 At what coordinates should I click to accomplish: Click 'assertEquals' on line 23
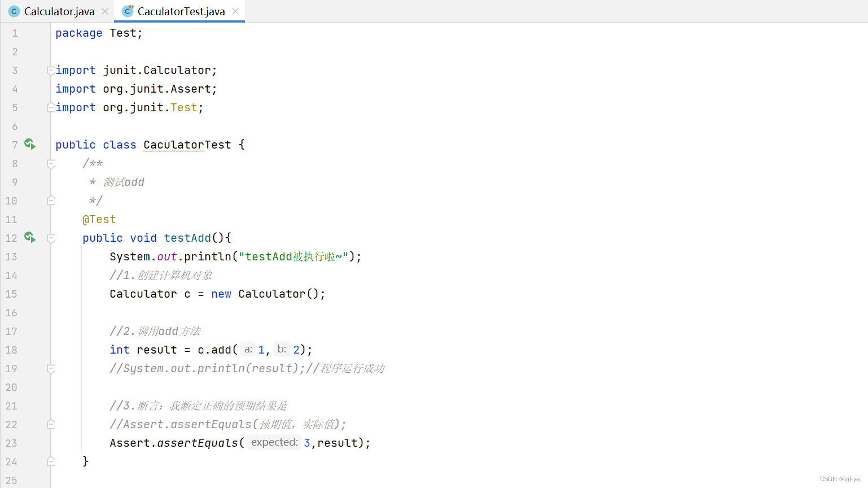(x=198, y=443)
